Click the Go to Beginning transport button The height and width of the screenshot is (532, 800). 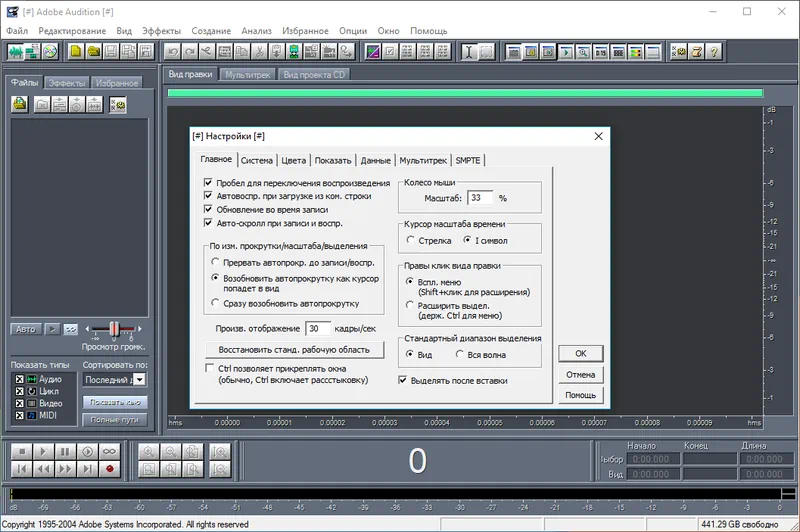coord(21,469)
